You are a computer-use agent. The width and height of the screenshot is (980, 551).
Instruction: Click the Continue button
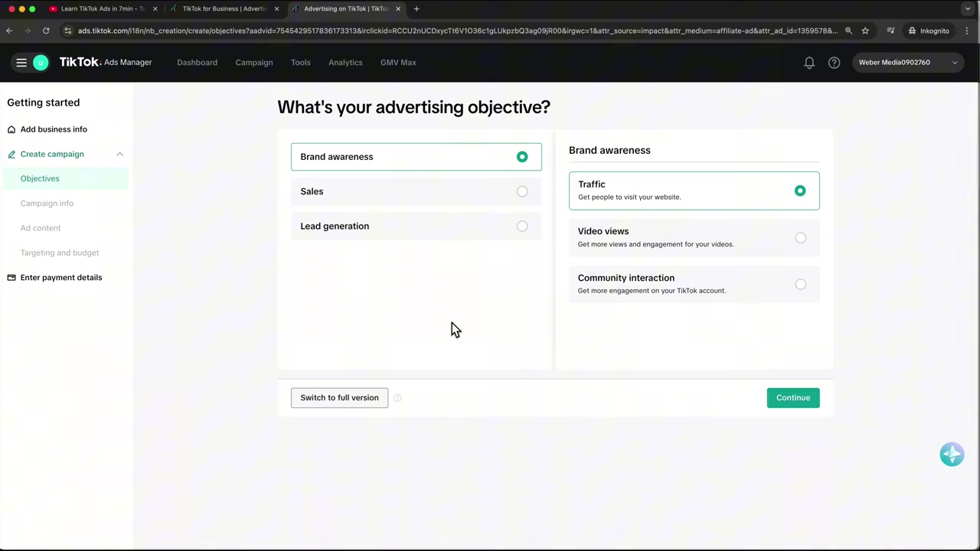(793, 398)
